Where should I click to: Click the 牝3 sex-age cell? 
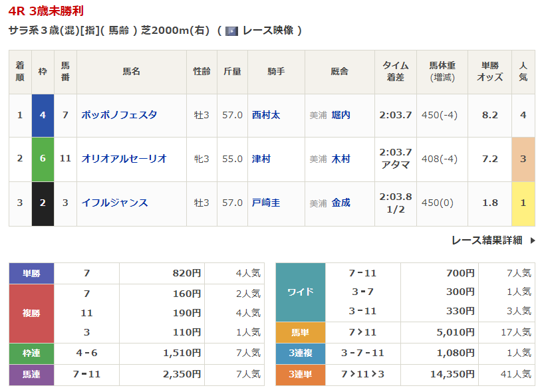202,159
